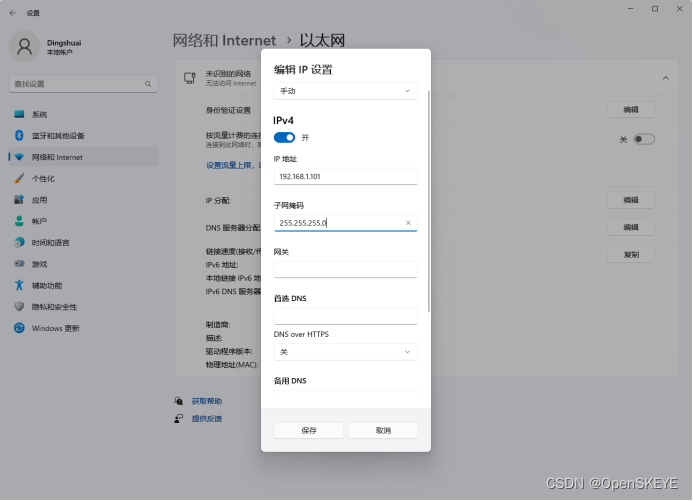Click the 提供反馈 feedback icon

tap(179, 419)
